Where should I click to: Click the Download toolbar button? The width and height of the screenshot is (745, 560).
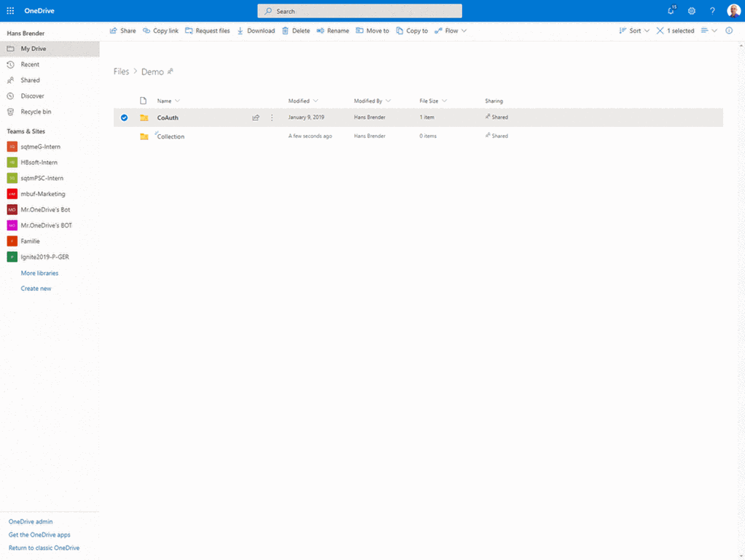click(256, 31)
